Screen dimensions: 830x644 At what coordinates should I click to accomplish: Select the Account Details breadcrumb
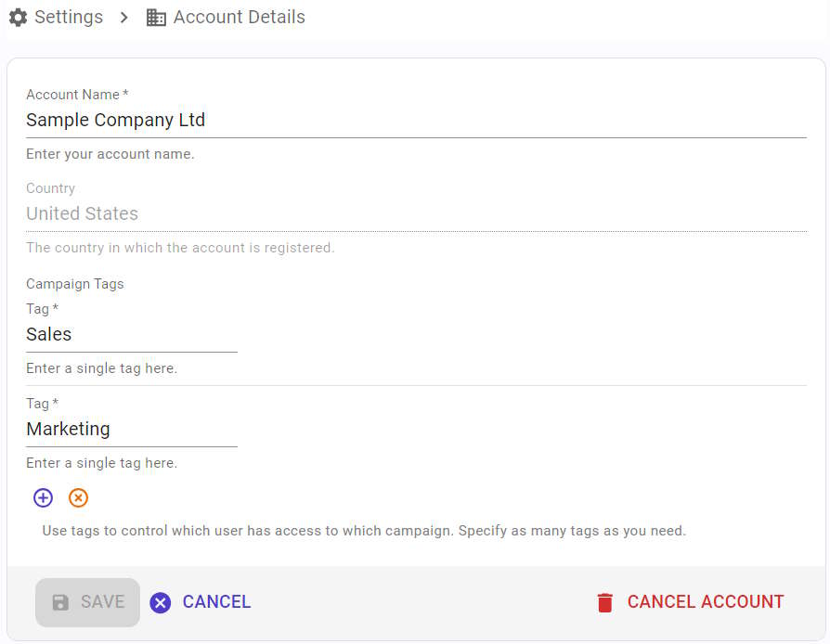click(x=240, y=17)
